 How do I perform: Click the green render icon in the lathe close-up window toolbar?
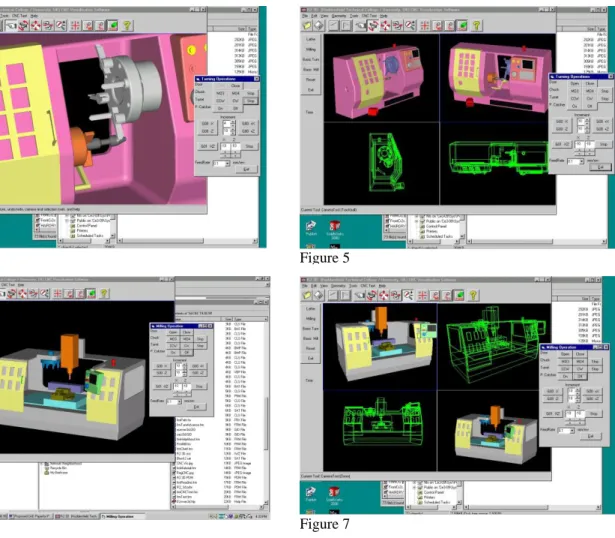(113, 25)
